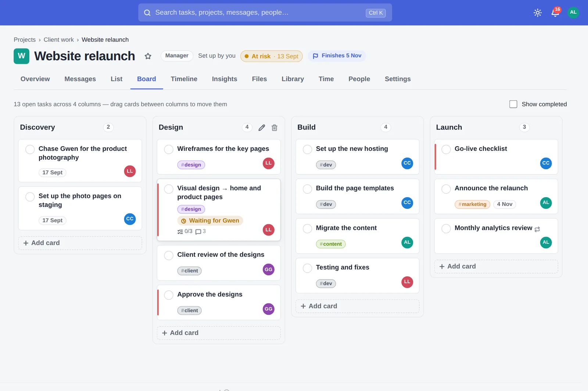Add card to the Discovery column
Screen dimensions: 588x391
tap(80, 243)
